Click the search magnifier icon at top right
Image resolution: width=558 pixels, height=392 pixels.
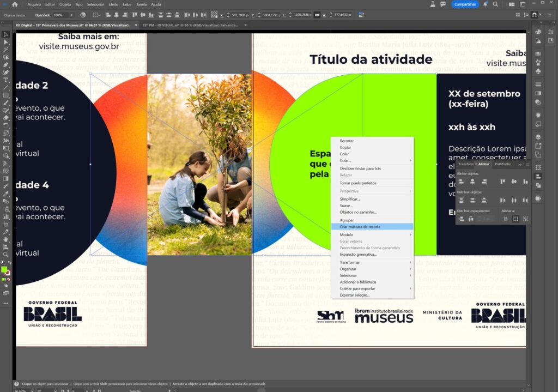click(x=496, y=4)
